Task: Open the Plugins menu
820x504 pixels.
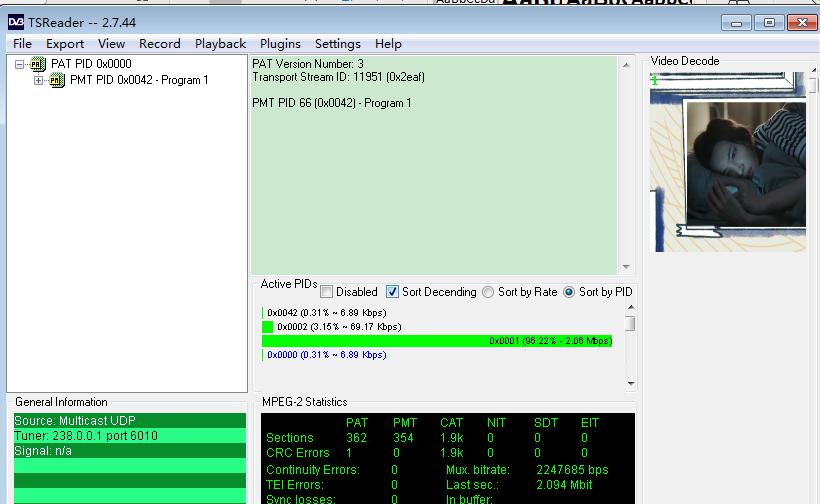Action: pos(280,43)
